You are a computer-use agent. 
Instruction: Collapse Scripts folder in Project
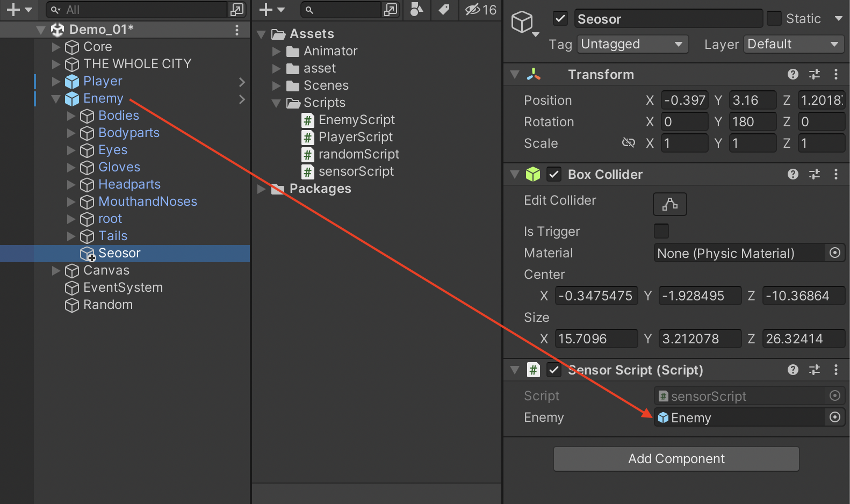(x=276, y=103)
